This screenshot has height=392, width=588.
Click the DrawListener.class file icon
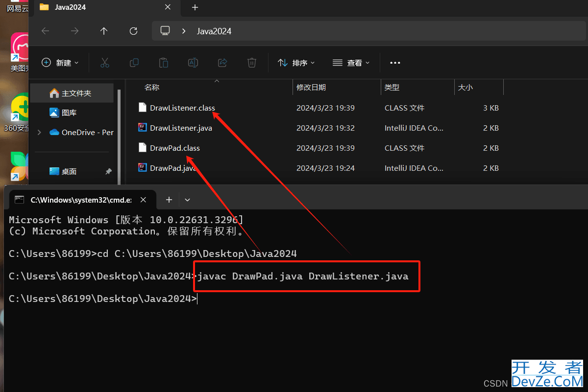(x=143, y=108)
